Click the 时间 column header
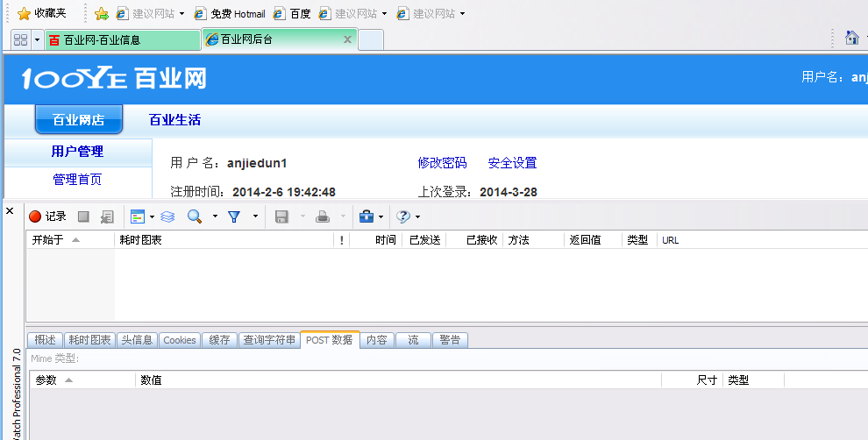The image size is (868, 440). point(375,239)
